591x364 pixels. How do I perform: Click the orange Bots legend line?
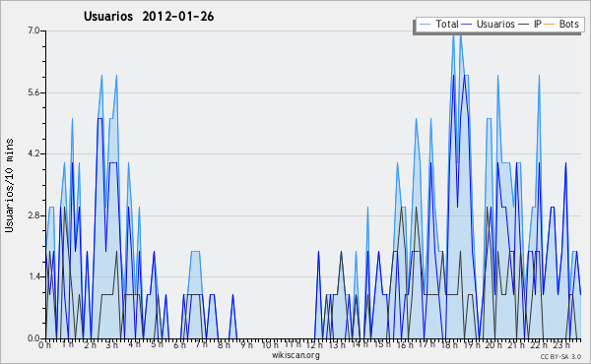tap(550, 25)
